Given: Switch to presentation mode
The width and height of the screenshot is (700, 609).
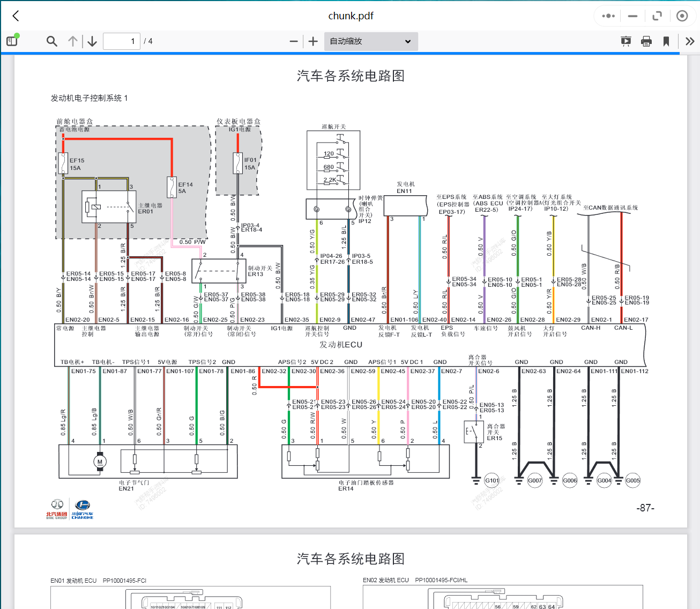Looking at the screenshot, I should [x=625, y=41].
